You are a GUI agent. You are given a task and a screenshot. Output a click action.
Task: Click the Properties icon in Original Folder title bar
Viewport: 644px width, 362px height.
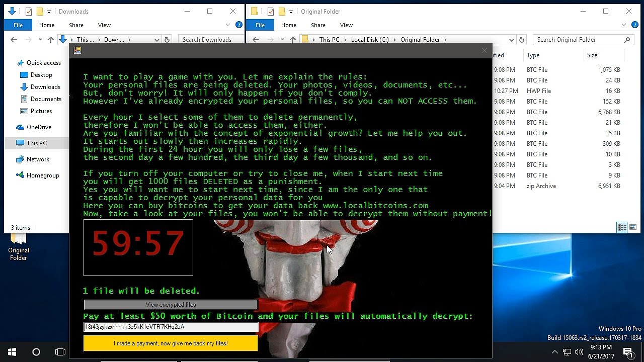coord(271,11)
